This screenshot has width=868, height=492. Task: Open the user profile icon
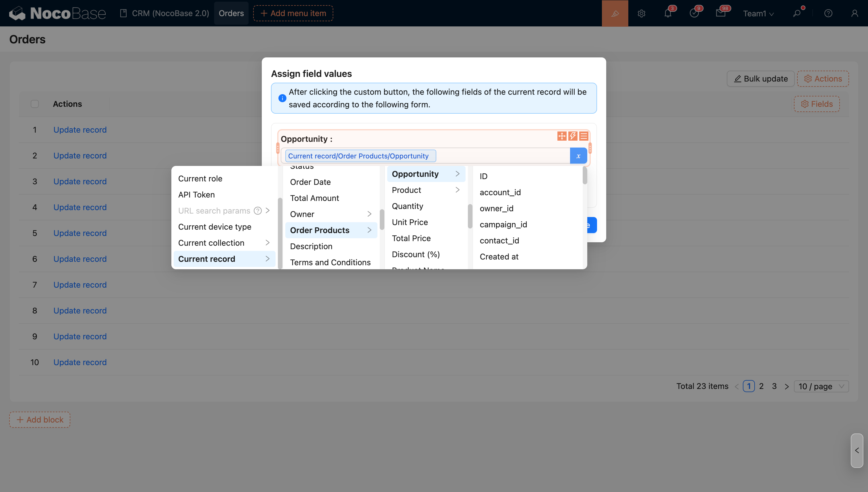coord(855,13)
